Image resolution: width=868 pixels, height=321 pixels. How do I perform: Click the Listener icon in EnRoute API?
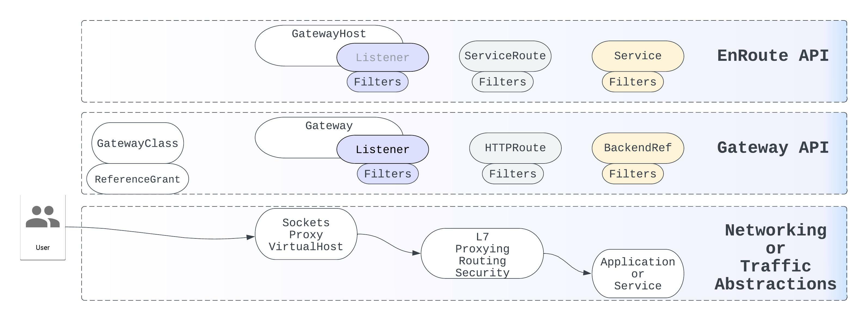(x=366, y=59)
